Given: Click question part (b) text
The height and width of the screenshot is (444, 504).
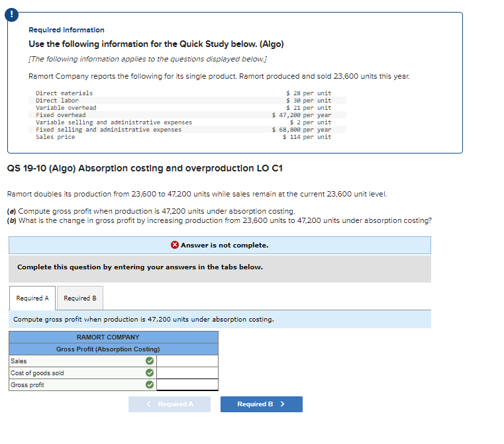Looking at the screenshot, I should coord(219,220).
